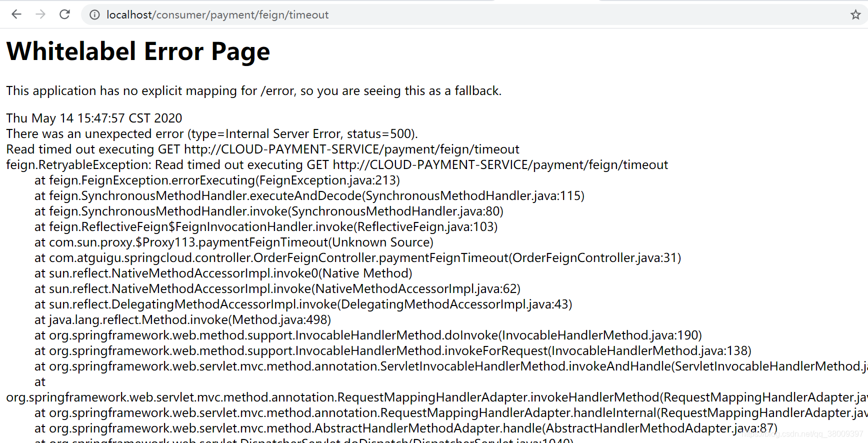
Task: Click NativeMethodAccessorImpl.invoke0 stack line
Action: coord(223,273)
